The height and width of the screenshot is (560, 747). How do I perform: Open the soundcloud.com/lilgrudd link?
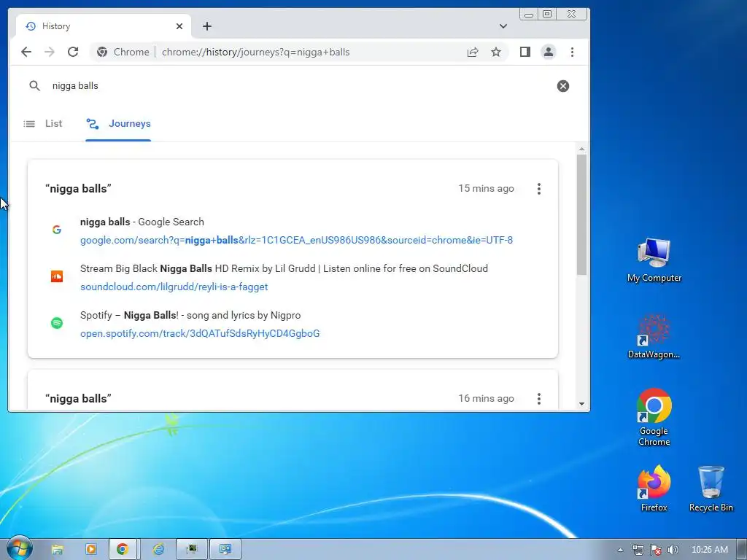[174, 287]
